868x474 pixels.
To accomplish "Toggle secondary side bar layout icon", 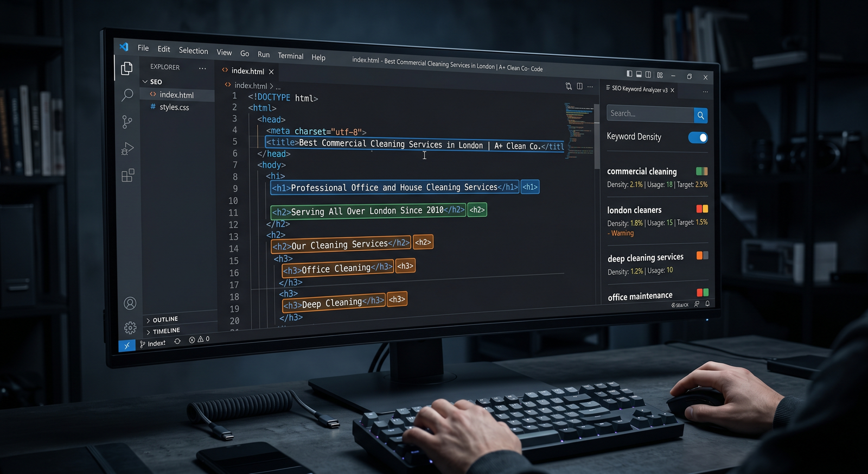I will [x=648, y=74].
